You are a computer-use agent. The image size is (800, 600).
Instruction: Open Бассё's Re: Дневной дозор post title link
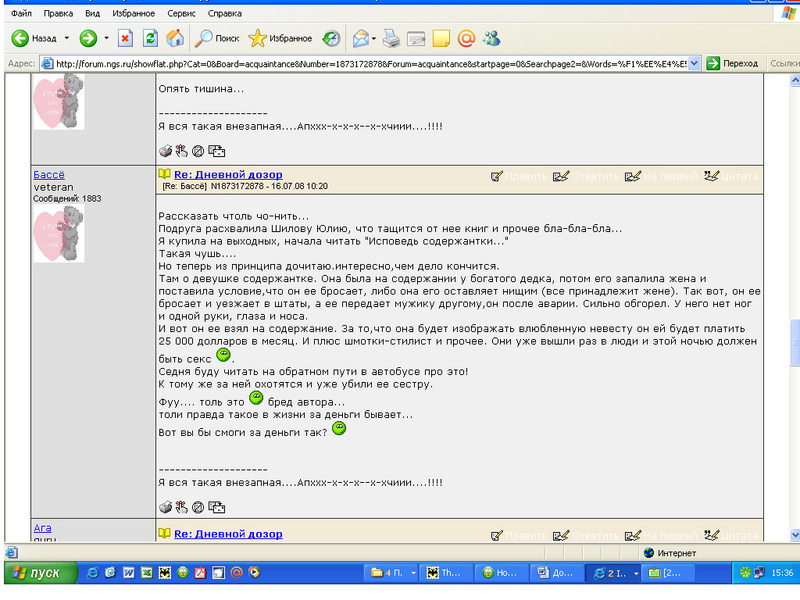click(x=228, y=174)
